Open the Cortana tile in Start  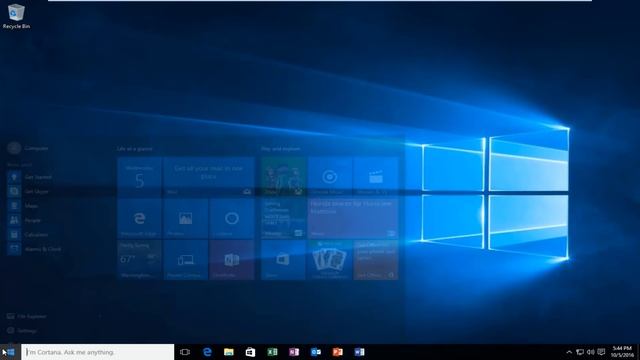232,218
